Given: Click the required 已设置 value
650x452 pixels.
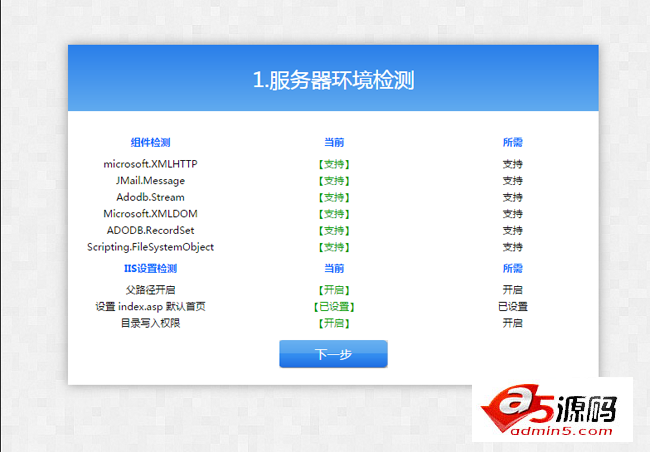Looking at the screenshot, I should (513, 306).
